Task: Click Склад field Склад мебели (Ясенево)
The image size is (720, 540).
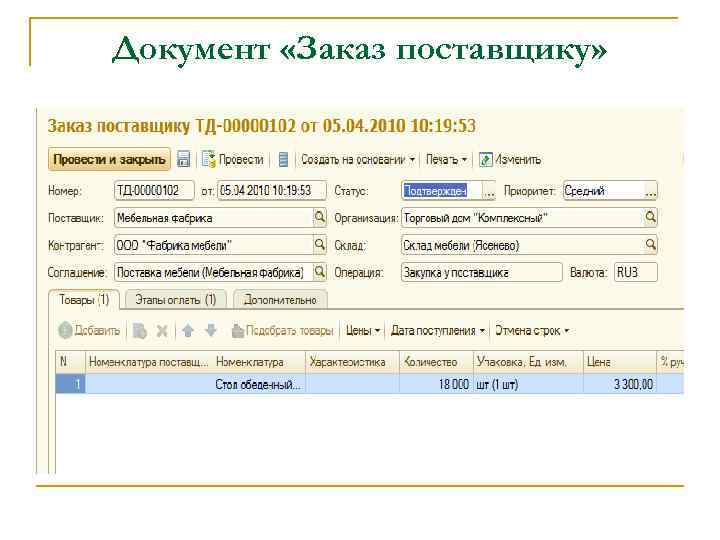Action: (x=523, y=245)
